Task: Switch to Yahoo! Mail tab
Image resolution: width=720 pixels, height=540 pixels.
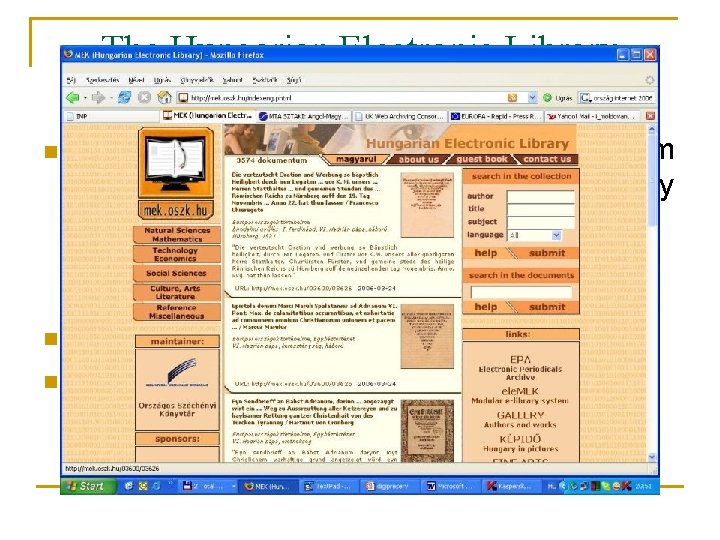Action: 591,116
